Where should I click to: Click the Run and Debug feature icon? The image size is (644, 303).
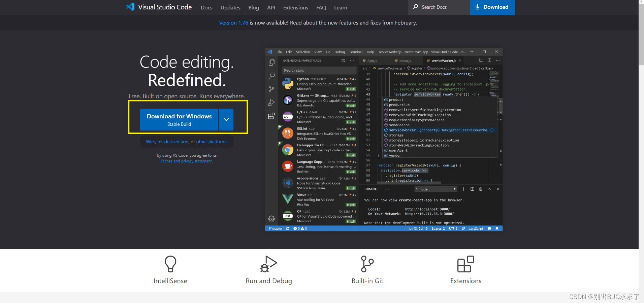pyautogui.click(x=268, y=264)
